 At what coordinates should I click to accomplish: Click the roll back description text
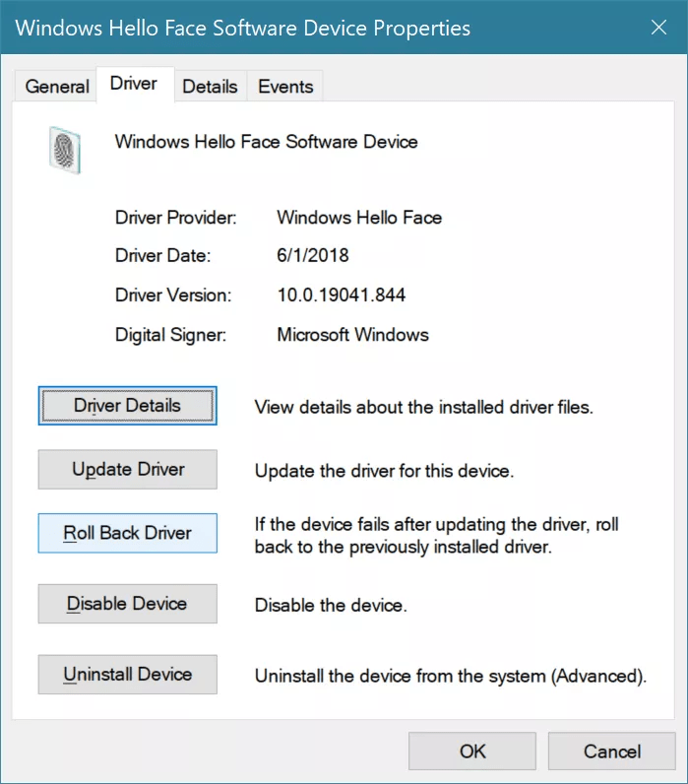coord(437,536)
